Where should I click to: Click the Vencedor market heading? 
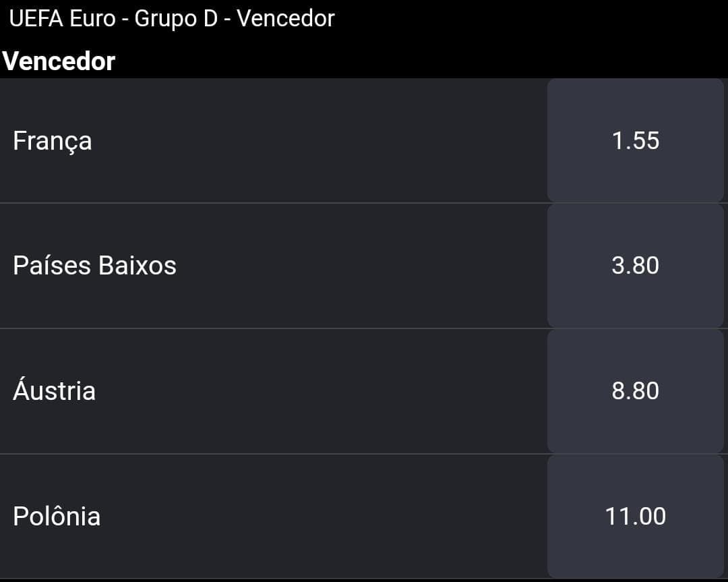(59, 61)
